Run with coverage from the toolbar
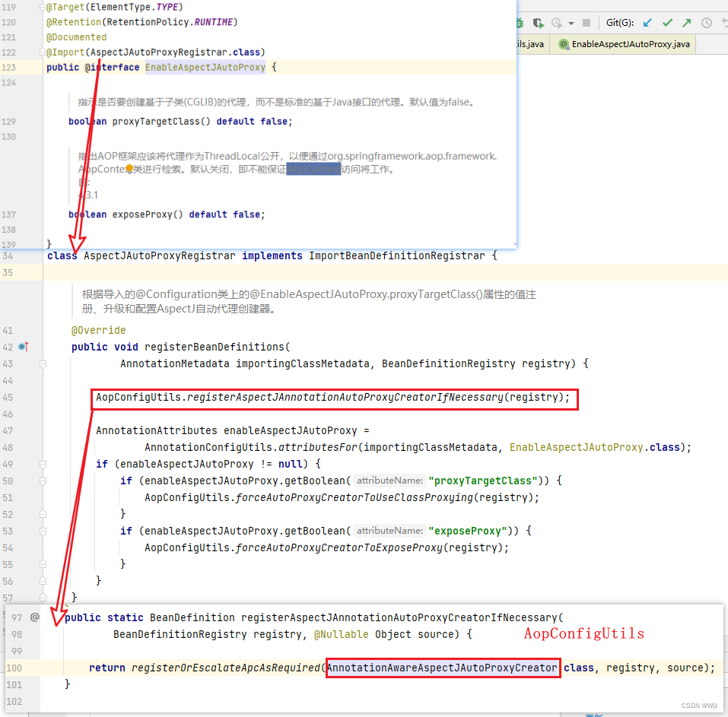This screenshot has width=728, height=717. 538,23
